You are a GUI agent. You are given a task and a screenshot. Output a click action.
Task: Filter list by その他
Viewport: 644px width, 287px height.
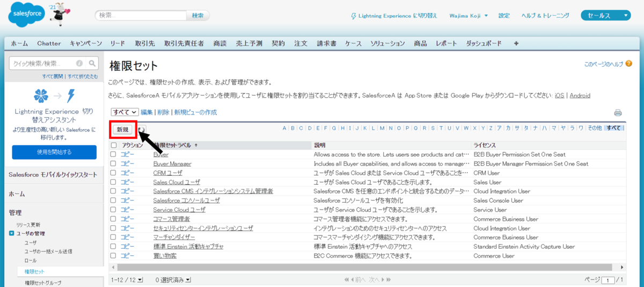point(594,128)
